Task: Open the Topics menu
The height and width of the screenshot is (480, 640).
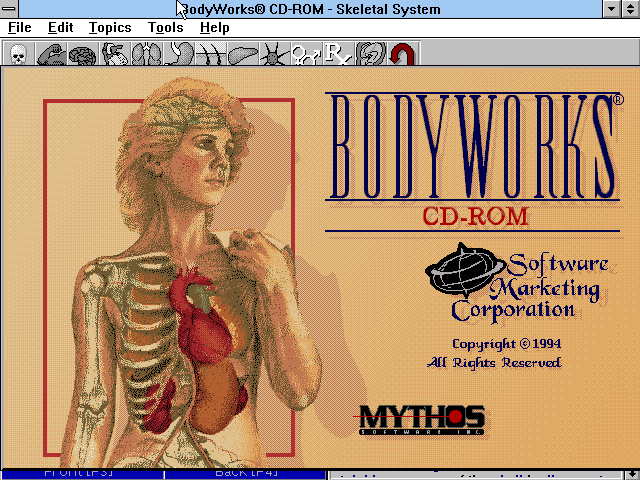Action: (x=109, y=28)
